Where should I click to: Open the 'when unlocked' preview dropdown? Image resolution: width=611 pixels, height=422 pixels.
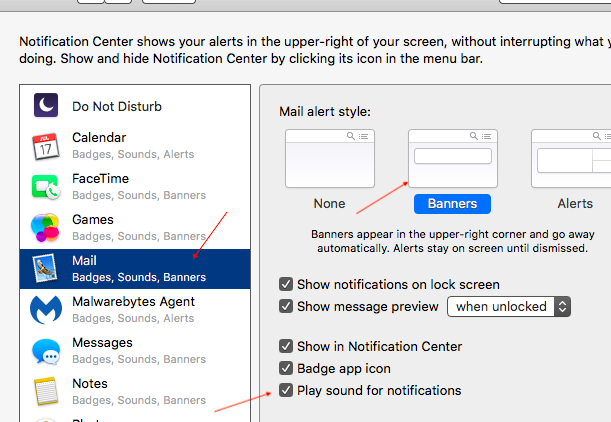coord(509,307)
